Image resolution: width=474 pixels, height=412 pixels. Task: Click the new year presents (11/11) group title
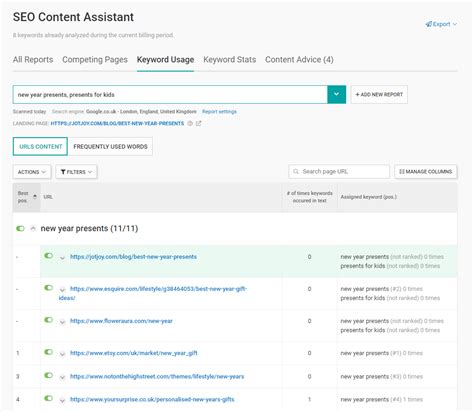89,229
